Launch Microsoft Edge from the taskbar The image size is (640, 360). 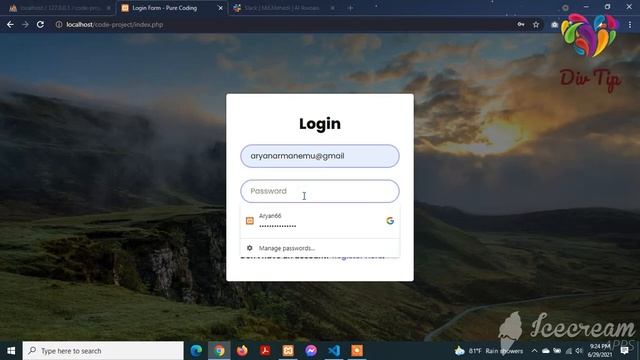(196, 351)
